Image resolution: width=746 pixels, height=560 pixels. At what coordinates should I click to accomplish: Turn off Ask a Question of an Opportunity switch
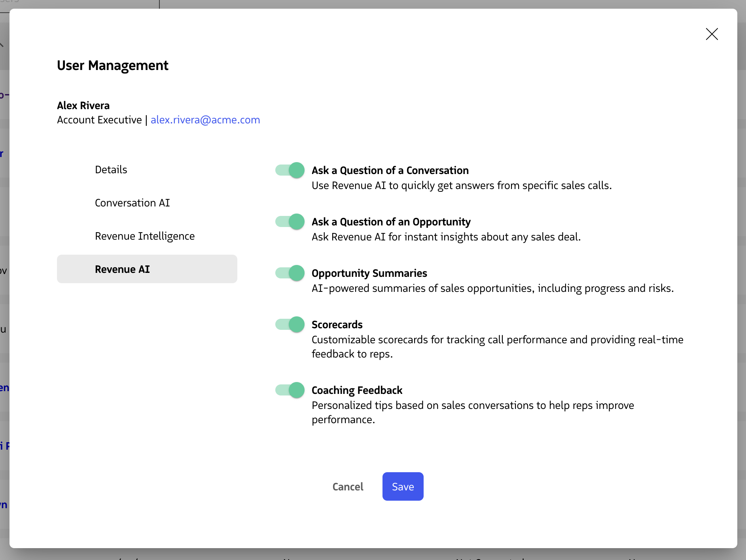[x=290, y=222]
